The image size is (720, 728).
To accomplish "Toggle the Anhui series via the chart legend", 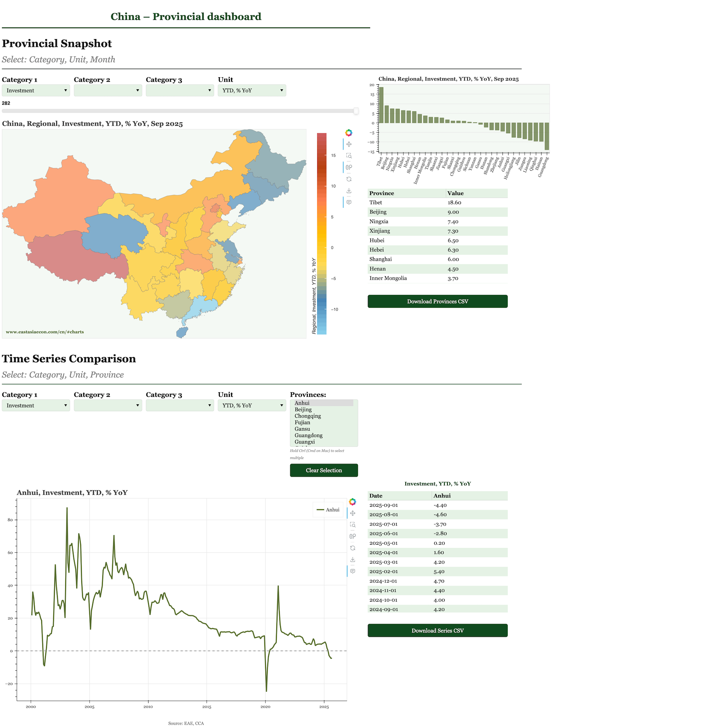I will pyautogui.click(x=328, y=509).
